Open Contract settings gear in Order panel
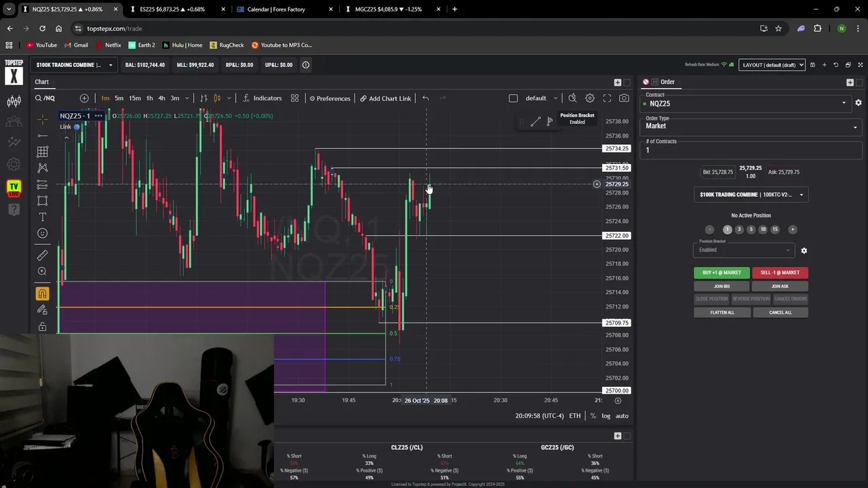 tap(858, 103)
